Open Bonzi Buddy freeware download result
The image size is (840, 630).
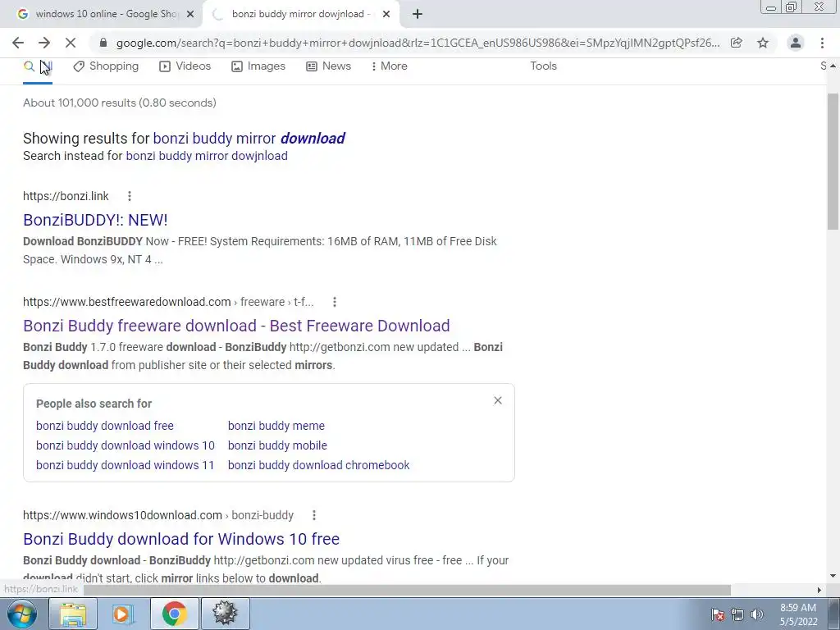236,326
